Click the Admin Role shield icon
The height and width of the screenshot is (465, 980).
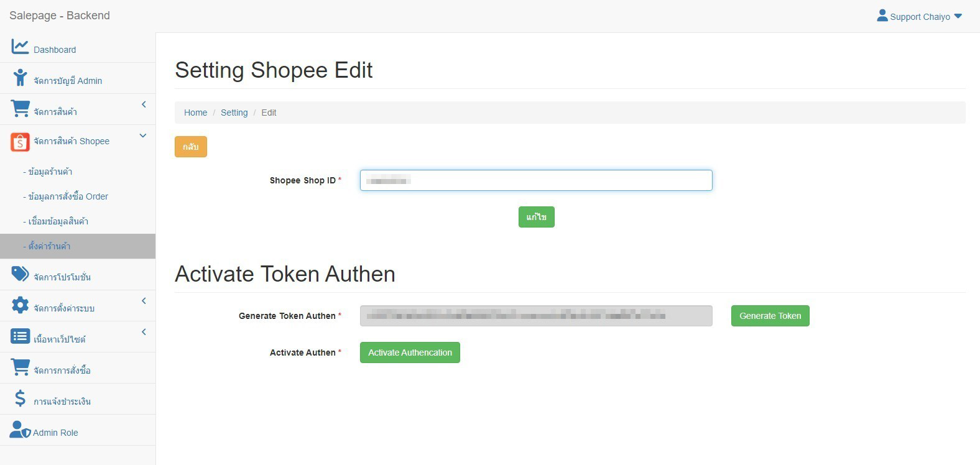click(20, 430)
